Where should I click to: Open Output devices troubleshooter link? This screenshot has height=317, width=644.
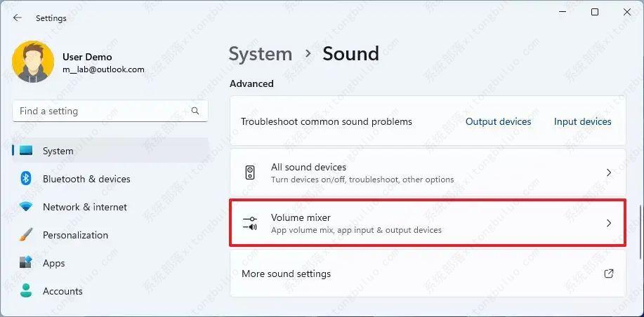pos(499,121)
